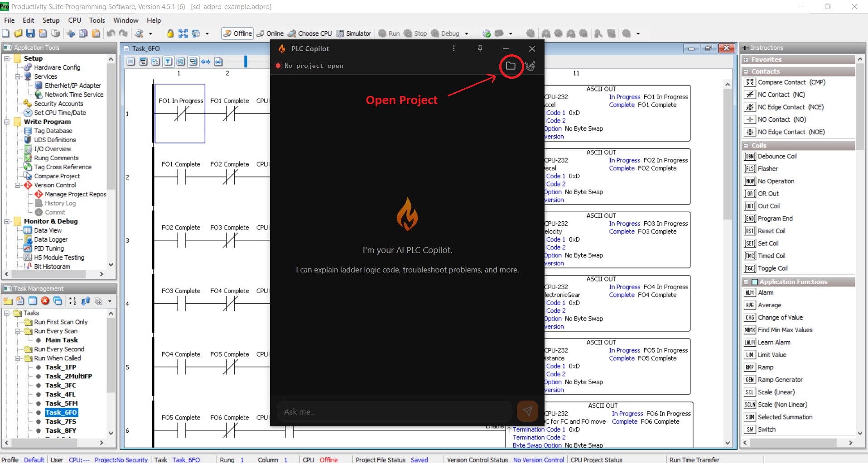
Task: Send a message in PLC Copilot
Action: click(527, 411)
